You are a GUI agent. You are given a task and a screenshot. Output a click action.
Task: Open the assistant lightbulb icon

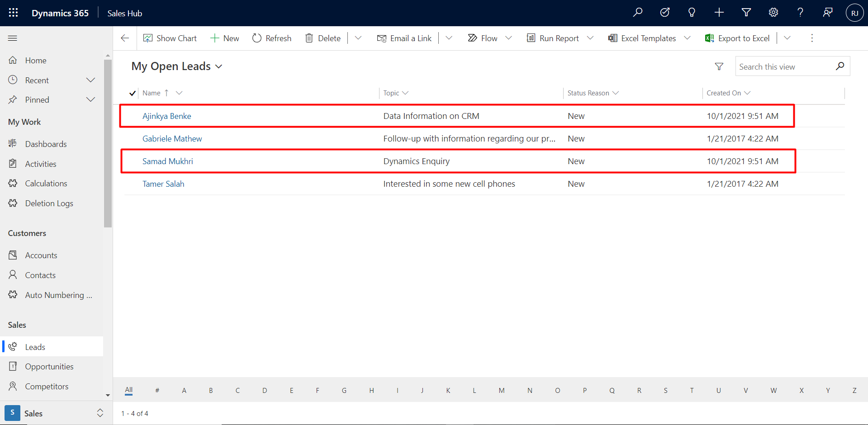(x=692, y=13)
